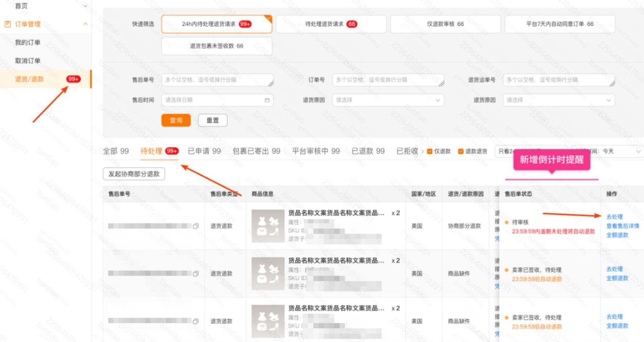The width and height of the screenshot is (644, 342).
Task: Switch to the 已申请 tab
Action: [204, 151]
